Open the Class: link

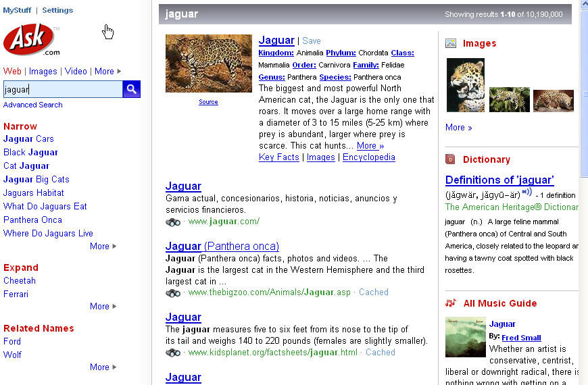point(402,53)
